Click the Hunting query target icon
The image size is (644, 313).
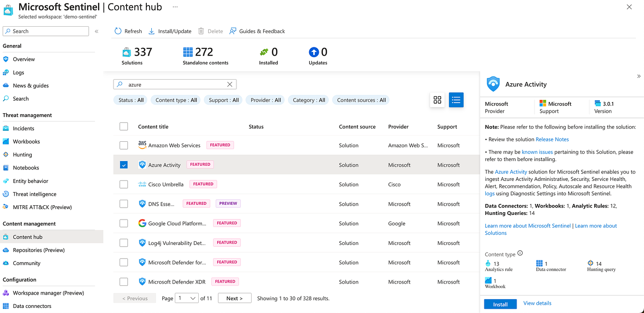(591, 263)
